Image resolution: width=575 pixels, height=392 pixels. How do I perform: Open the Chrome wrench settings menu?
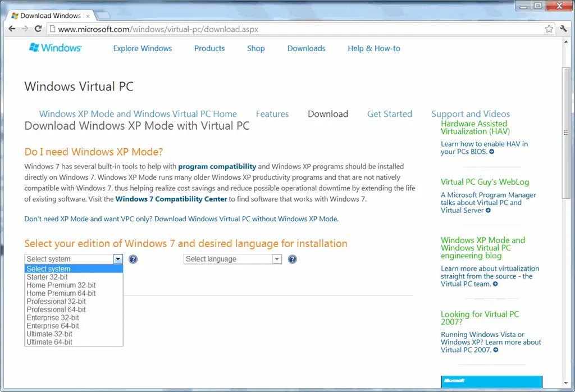(563, 29)
